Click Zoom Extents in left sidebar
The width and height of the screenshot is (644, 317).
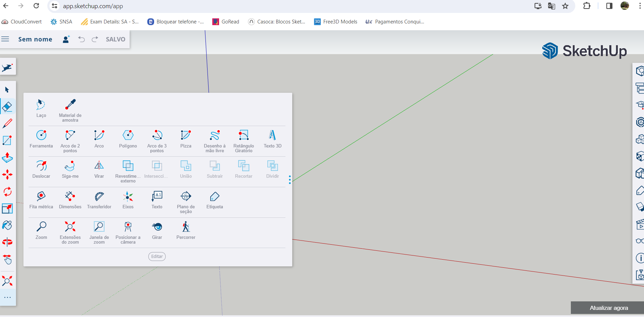[x=7, y=281]
